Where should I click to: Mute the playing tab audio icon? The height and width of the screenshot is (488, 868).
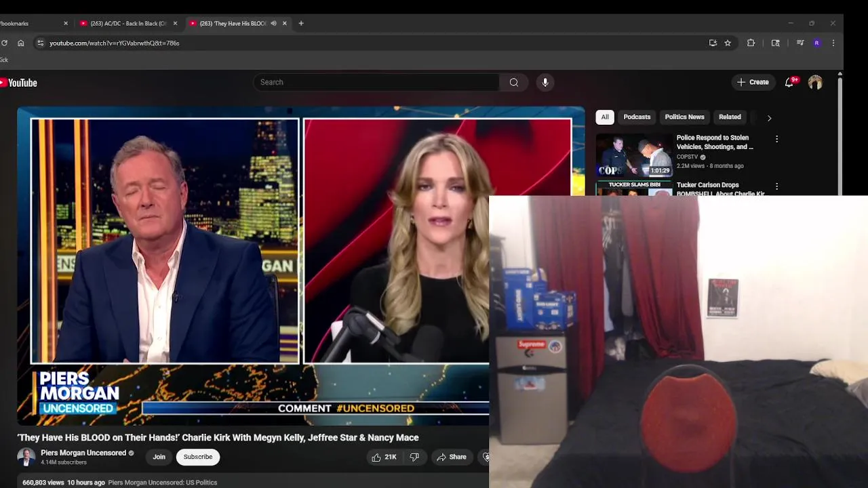pyautogui.click(x=273, y=23)
